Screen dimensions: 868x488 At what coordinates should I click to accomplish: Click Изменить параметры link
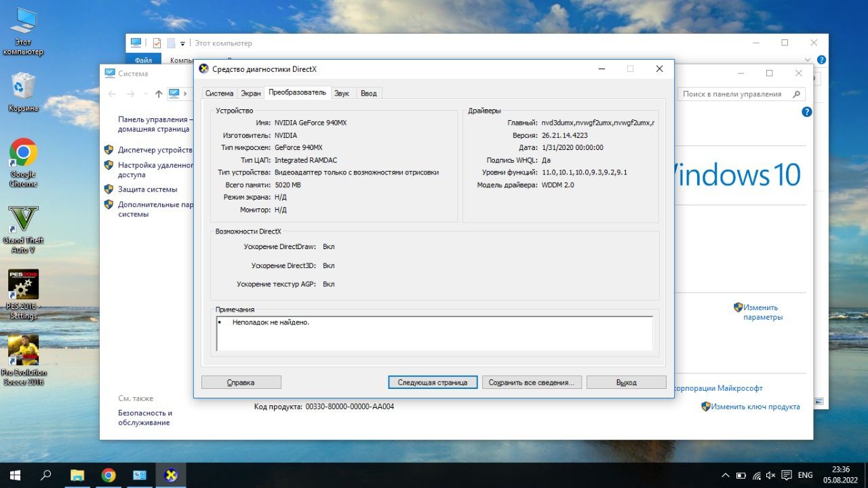point(763,312)
